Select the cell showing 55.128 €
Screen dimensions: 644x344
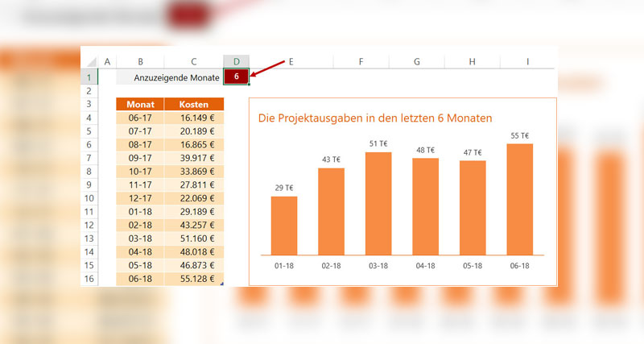(x=194, y=278)
